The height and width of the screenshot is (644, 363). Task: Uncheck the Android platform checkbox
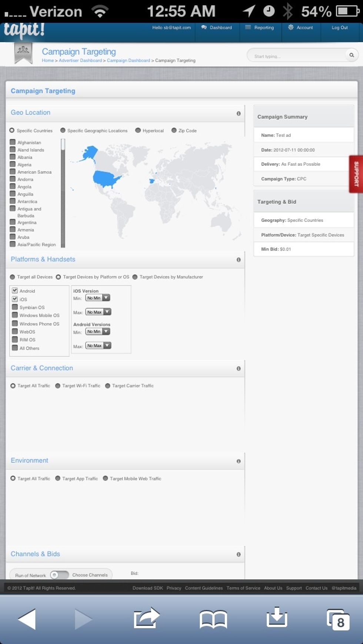pyautogui.click(x=15, y=291)
